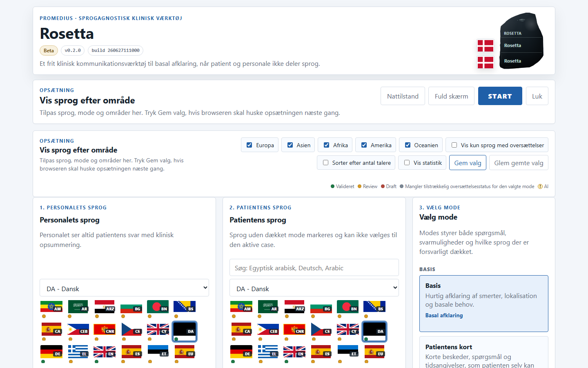Pick the EL flag in Patientens sprog
The width and height of the screenshot is (588, 368).
(268, 352)
